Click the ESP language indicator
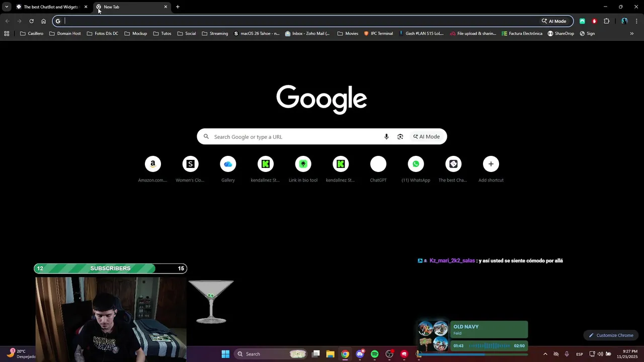Viewport: 644px width, 362px height. pyautogui.click(x=580, y=354)
